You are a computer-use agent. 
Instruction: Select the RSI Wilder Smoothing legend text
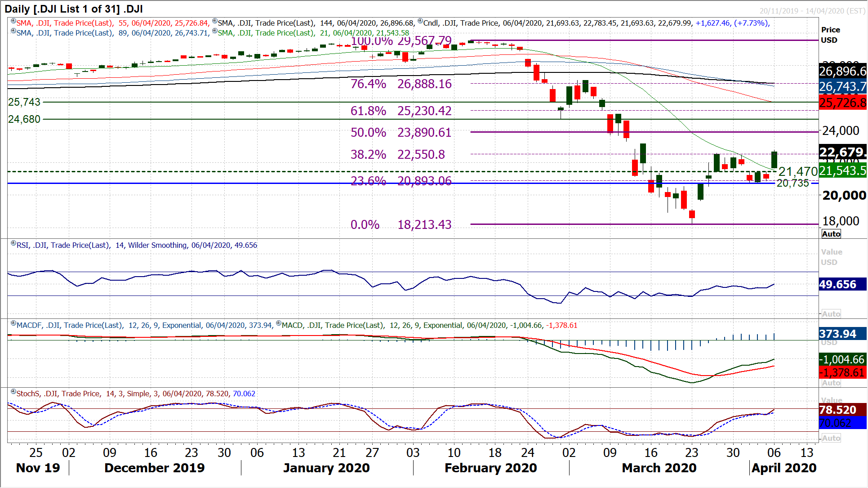[x=137, y=245]
